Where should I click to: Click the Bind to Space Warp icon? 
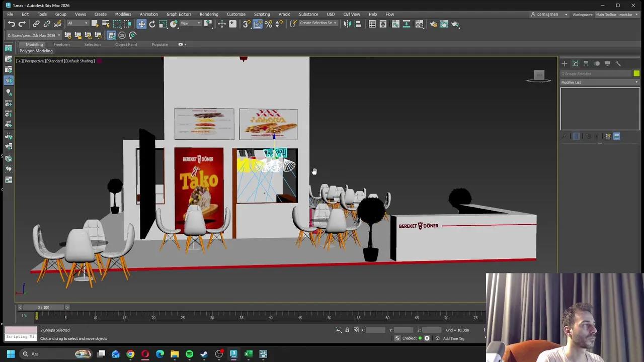pos(57,24)
